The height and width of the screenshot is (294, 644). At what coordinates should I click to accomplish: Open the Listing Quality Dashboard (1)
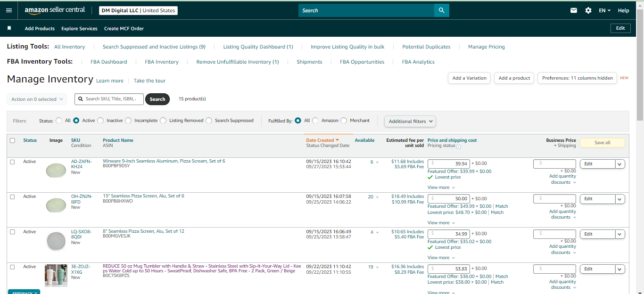tap(258, 47)
